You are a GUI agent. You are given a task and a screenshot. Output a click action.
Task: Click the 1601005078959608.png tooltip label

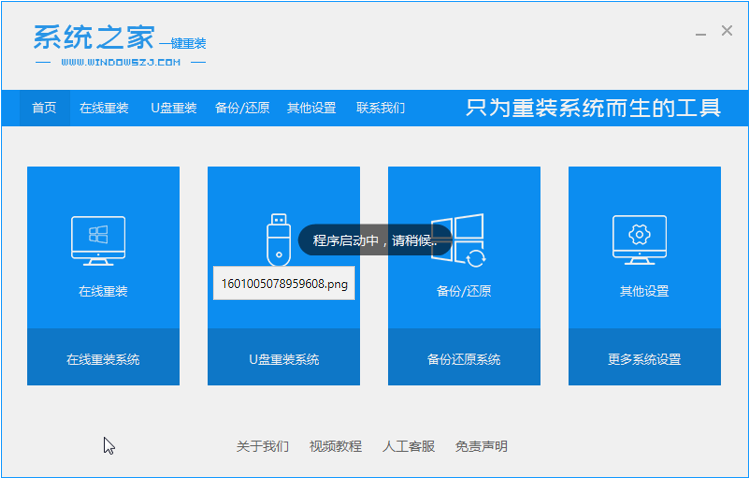284,283
